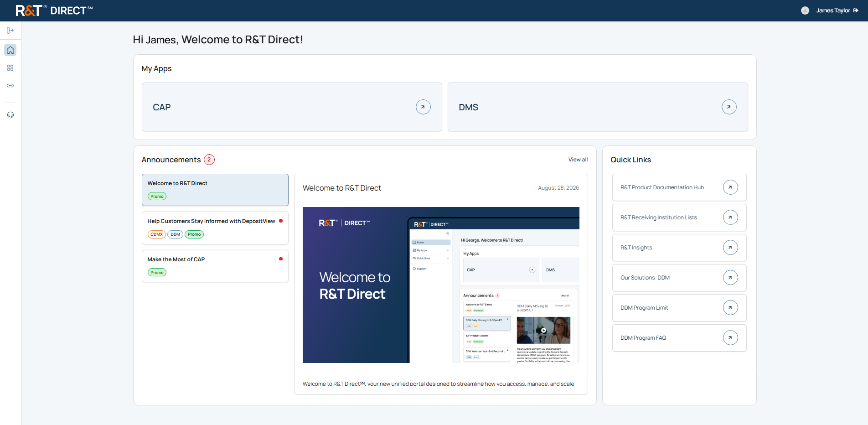Click the DDM tag on DepositView announcement
Screen dimensions: 868x425
(176, 234)
